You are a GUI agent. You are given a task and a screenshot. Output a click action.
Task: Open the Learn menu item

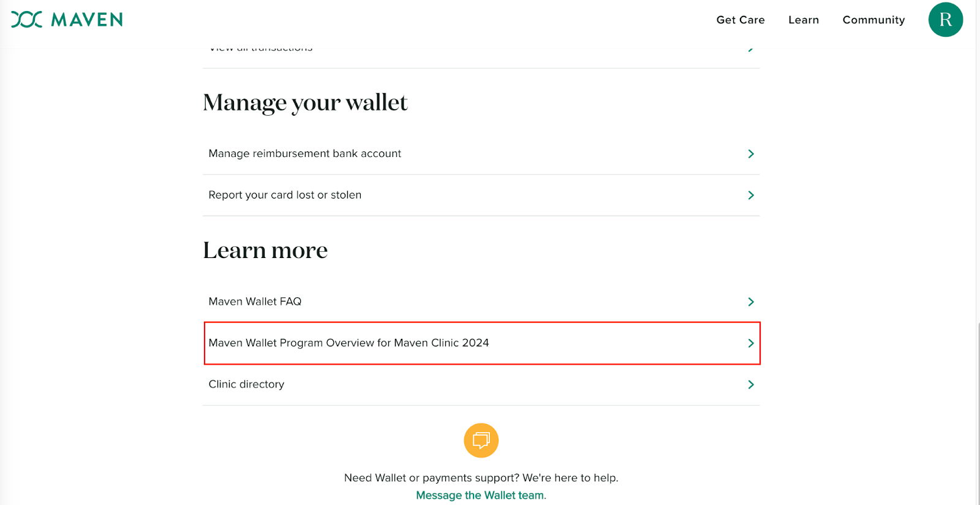(803, 20)
